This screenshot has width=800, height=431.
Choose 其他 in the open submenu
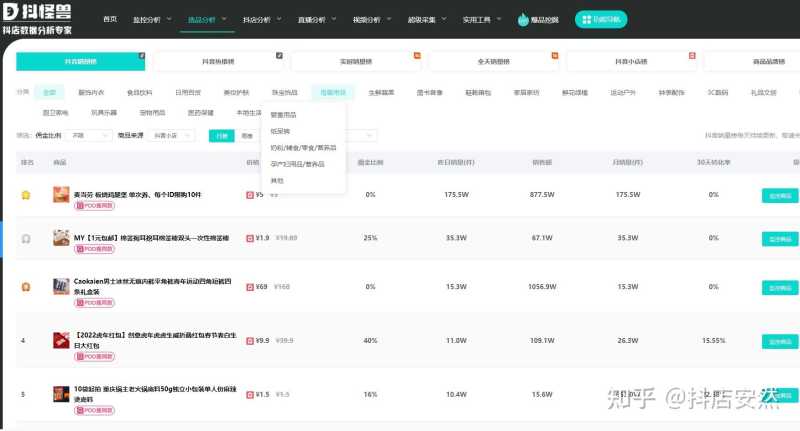pyautogui.click(x=277, y=181)
